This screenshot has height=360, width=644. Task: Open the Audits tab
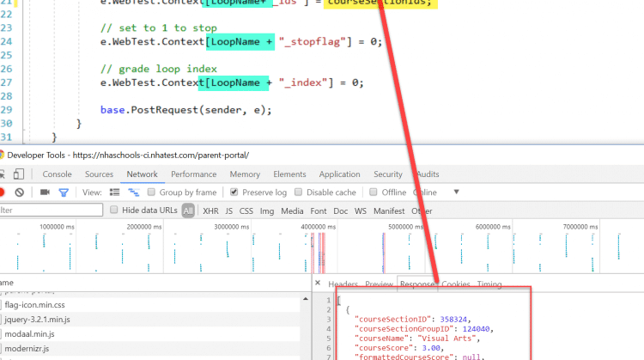pyautogui.click(x=428, y=174)
